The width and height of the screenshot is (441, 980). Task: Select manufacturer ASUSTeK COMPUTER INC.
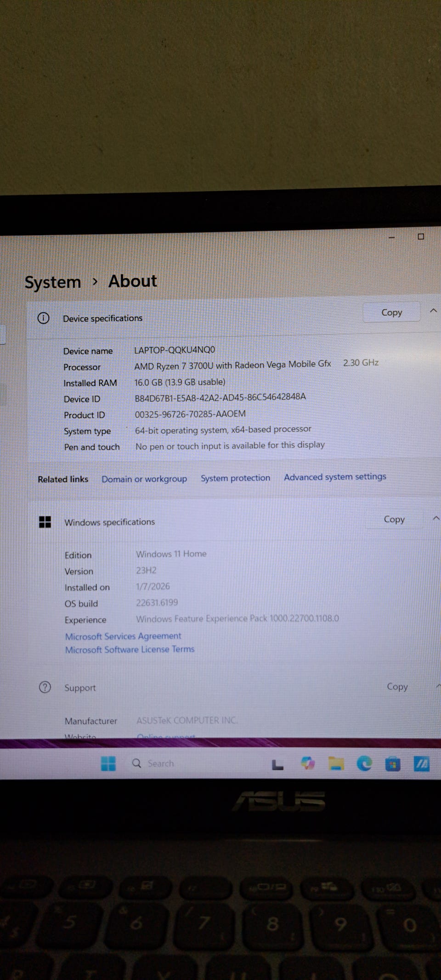click(187, 720)
